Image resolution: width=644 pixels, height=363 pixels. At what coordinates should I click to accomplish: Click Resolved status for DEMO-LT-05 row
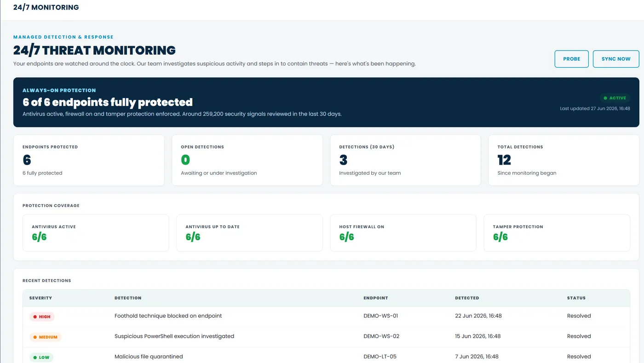pyautogui.click(x=579, y=357)
